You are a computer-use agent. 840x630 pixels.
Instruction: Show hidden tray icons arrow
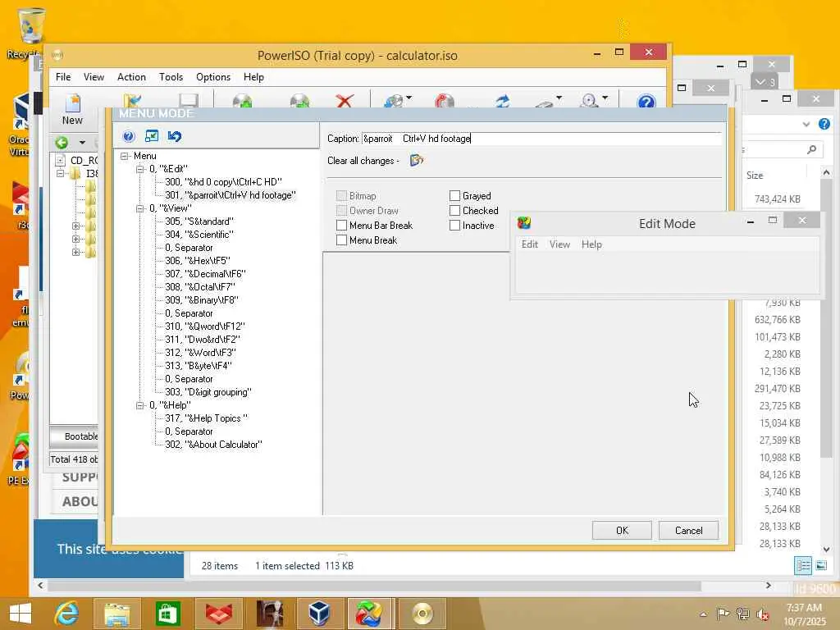point(703,614)
